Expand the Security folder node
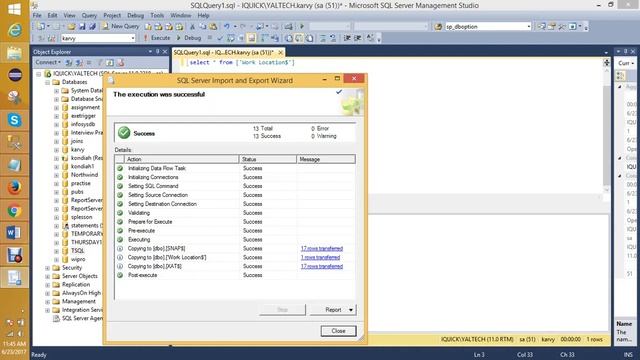 point(47,268)
